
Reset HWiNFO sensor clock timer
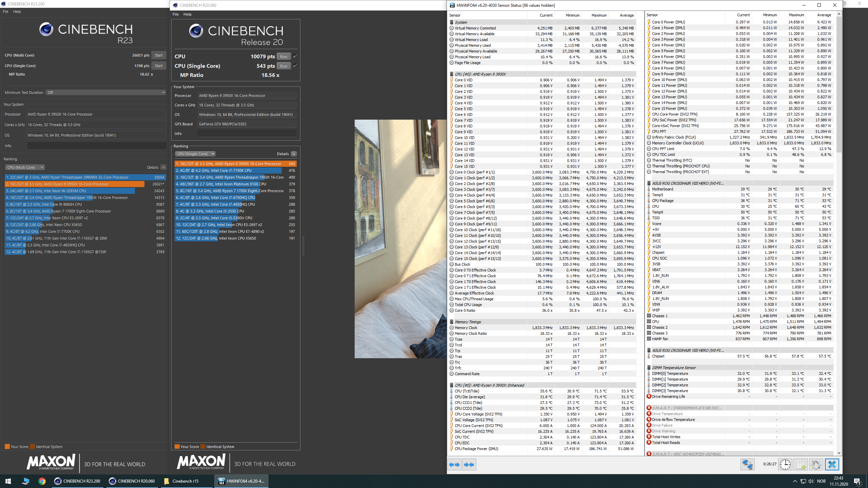pyautogui.click(x=785, y=464)
